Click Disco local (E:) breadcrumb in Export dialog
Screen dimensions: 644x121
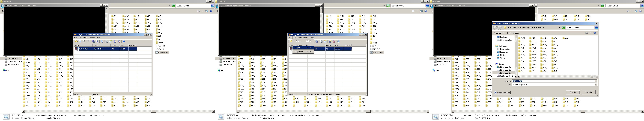[515, 28]
